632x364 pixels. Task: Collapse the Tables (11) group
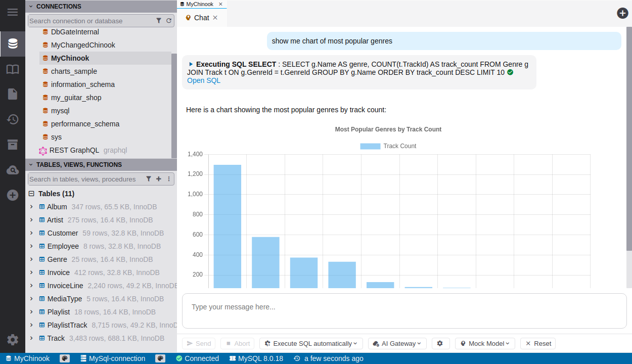[x=31, y=194]
